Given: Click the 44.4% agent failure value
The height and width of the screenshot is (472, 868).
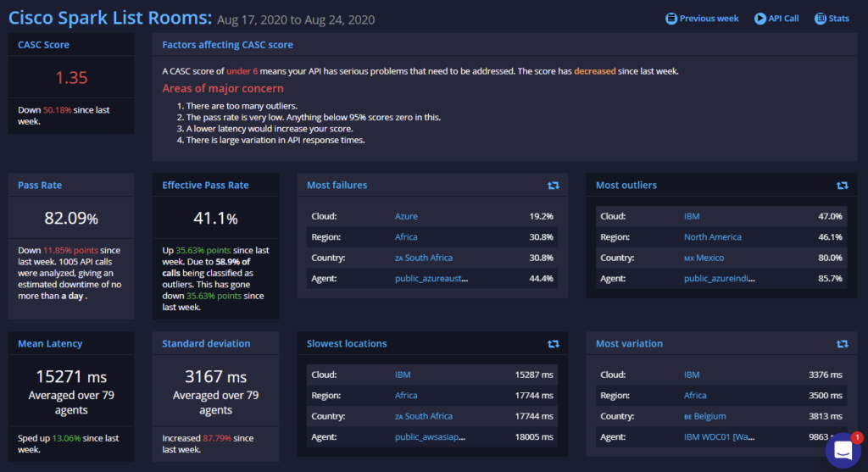Looking at the screenshot, I should point(541,278).
